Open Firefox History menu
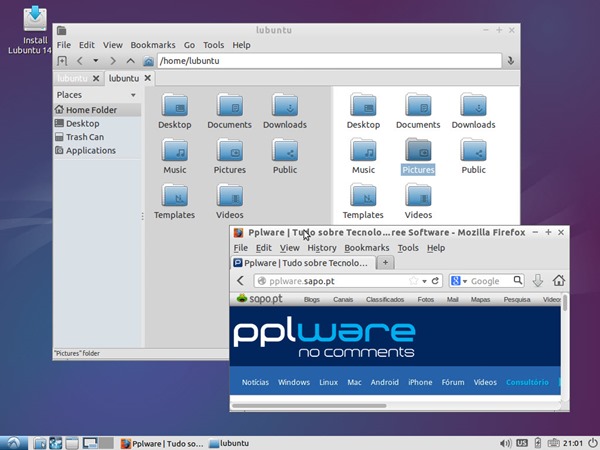This screenshot has width=600, height=450. tap(322, 248)
